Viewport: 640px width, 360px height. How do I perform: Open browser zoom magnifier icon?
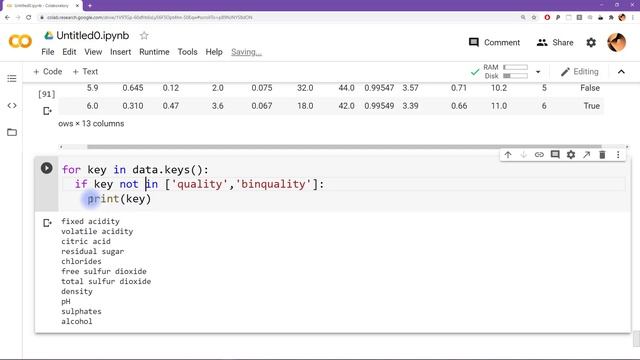click(523, 18)
